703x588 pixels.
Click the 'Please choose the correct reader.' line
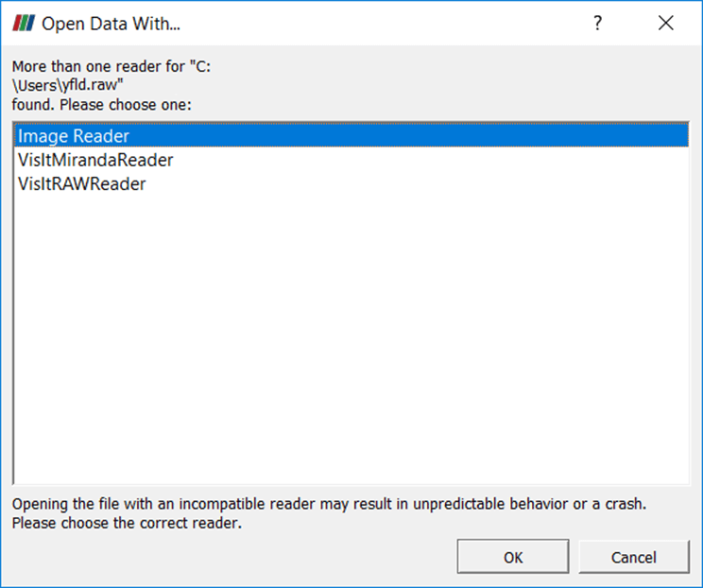pos(127,523)
